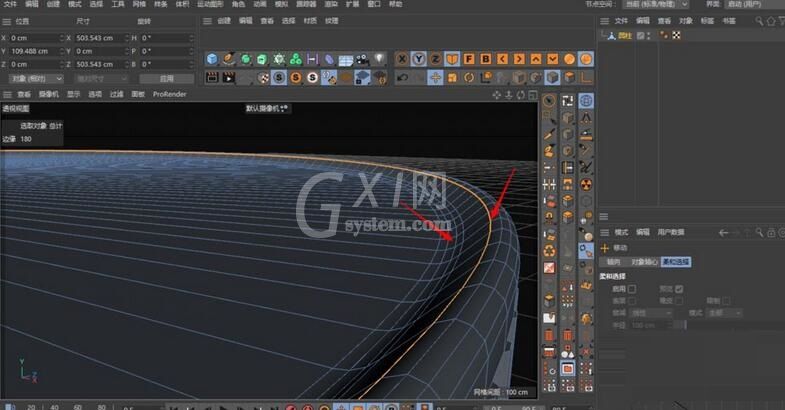
Task: Click the orange left-arrow view icon
Action: tap(502, 59)
